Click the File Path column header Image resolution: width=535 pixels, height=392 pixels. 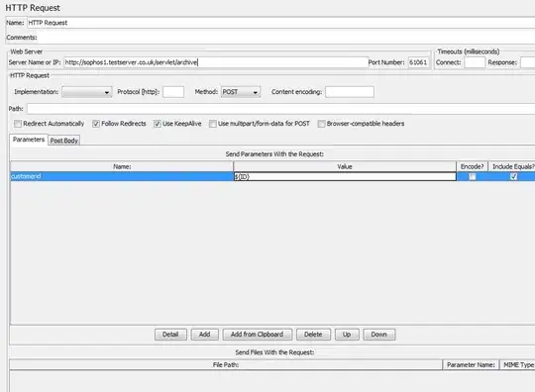pyautogui.click(x=226, y=364)
